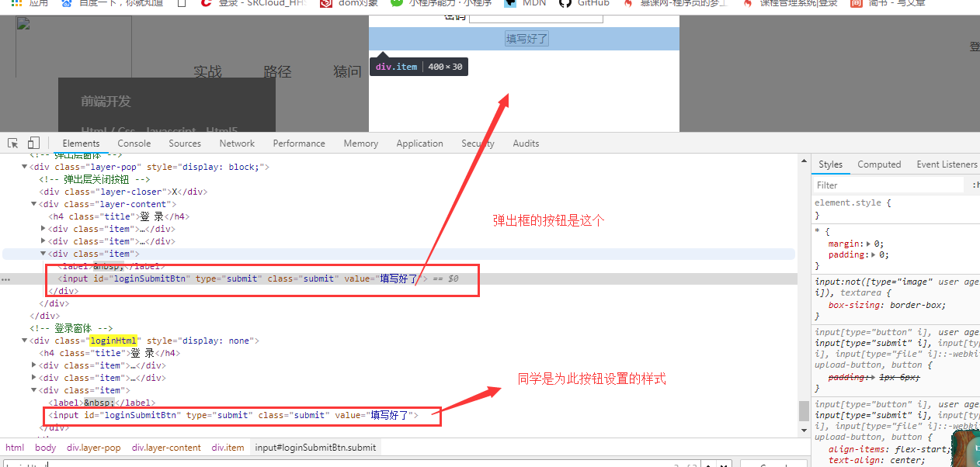
Task: Click the ellipsis beside the selected input line
Action: point(6,278)
